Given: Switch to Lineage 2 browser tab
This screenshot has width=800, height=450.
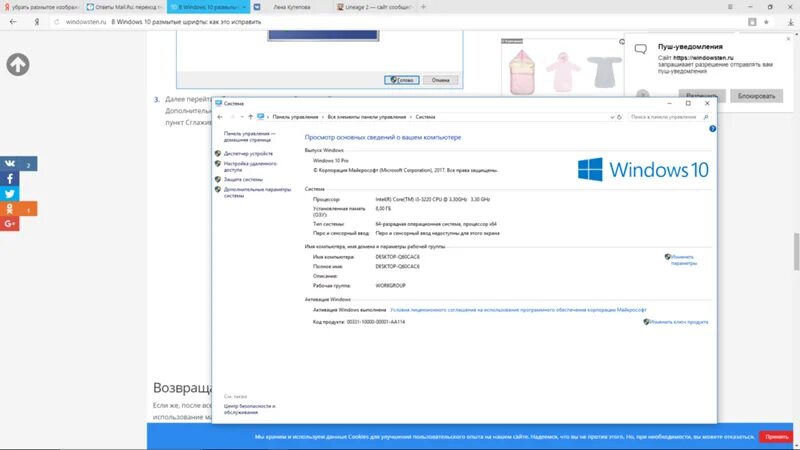Looking at the screenshot, I should tap(375, 7).
